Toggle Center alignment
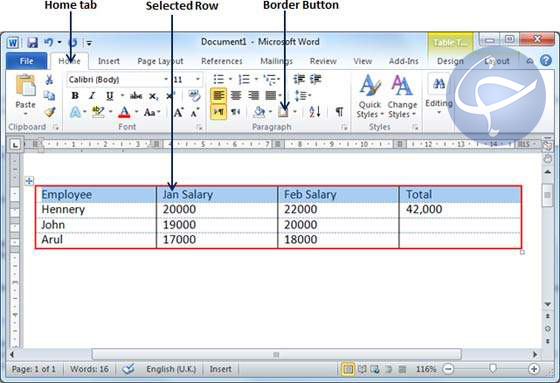Screen dimensions: 560x383 pyautogui.click(x=236, y=96)
